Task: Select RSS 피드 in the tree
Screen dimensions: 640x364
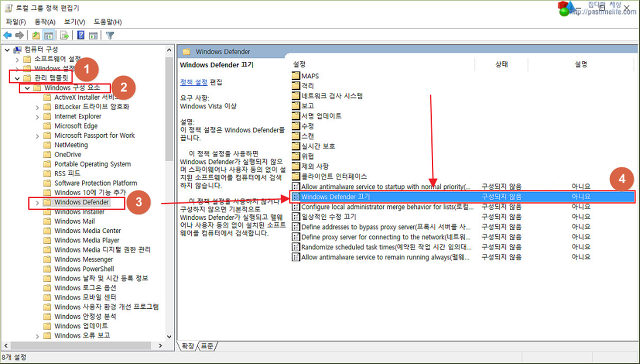Action: (x=67, y=173)
